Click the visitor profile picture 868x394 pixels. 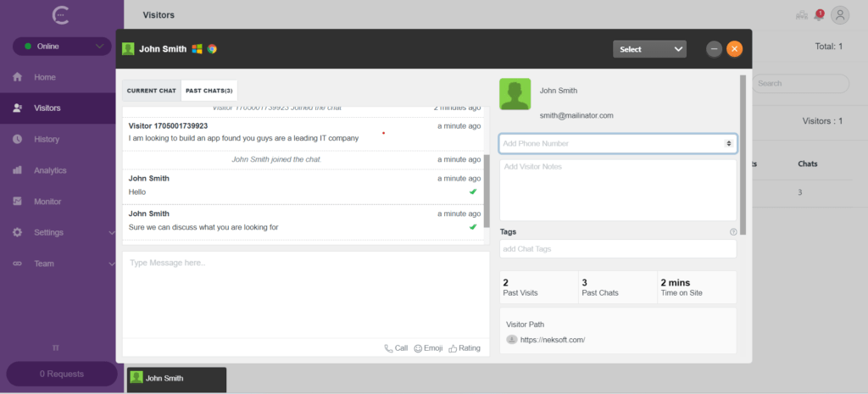pyautogui.click(x=515, y=94)
